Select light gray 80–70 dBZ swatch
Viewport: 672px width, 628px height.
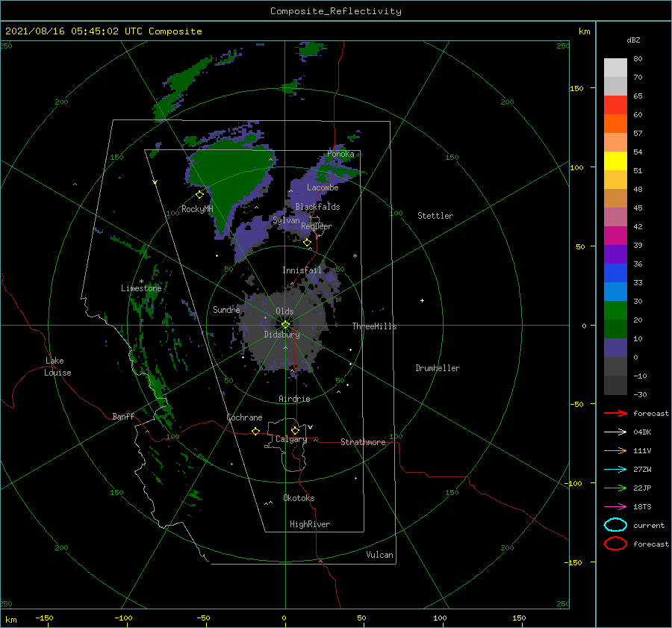615,67
